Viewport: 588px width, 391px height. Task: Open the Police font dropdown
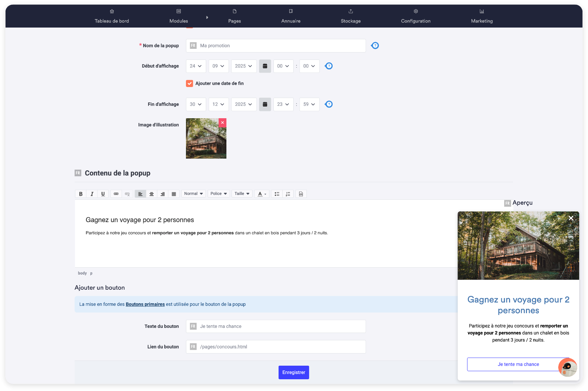[x=219, y=194]
